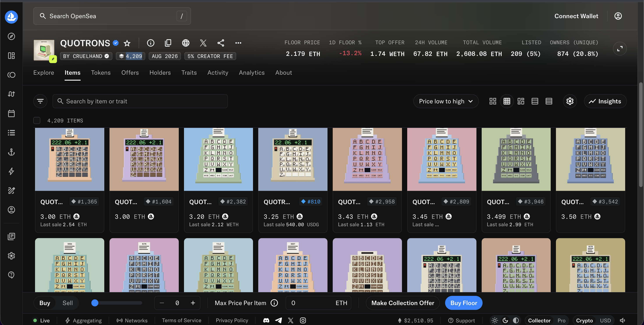Select the large grid view

click(x=492, y=101)
